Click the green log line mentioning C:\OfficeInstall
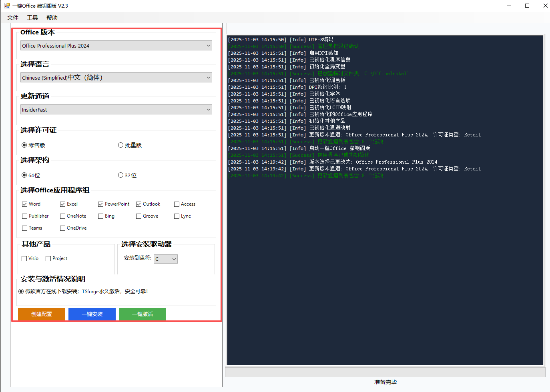 (319, 74)
